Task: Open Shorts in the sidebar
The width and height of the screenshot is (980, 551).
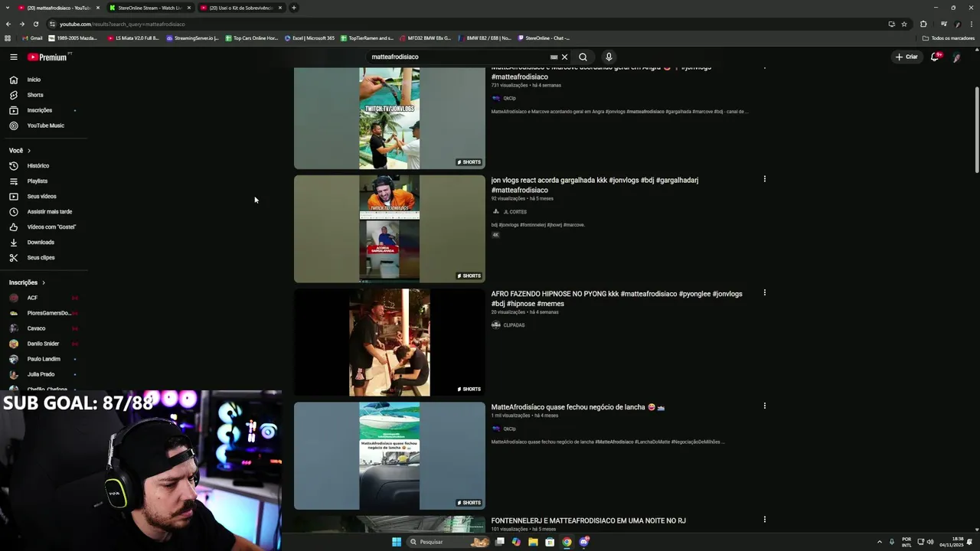Action: click(x=35, y=95)
